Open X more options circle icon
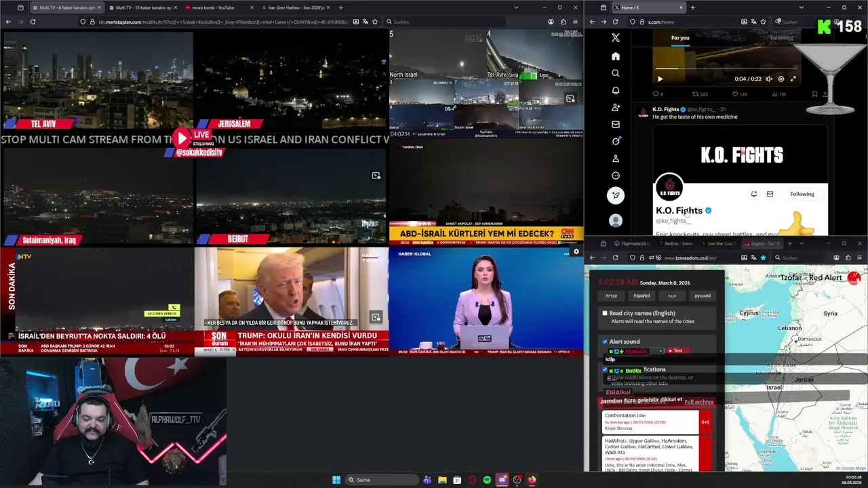This screenshot has width=868, height=488. coord(616,176)
